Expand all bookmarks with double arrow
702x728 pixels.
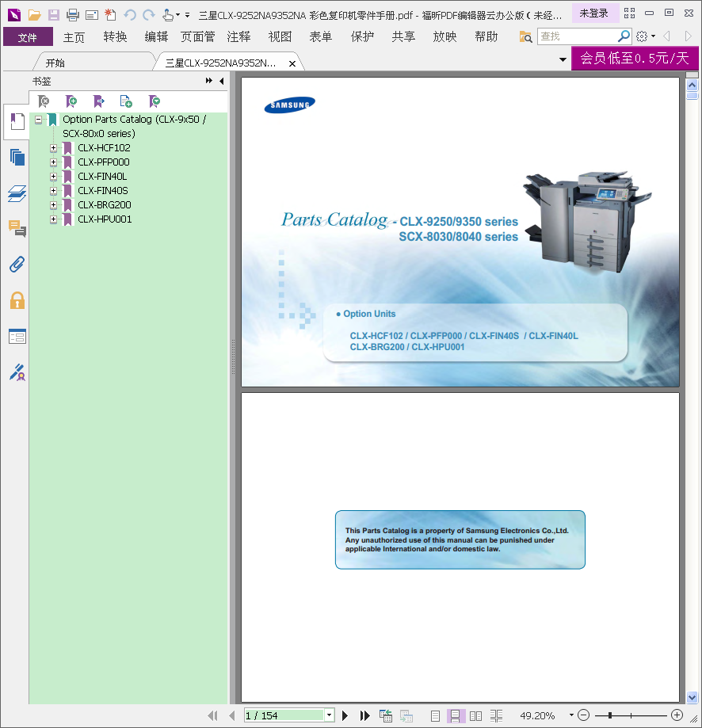209,81
